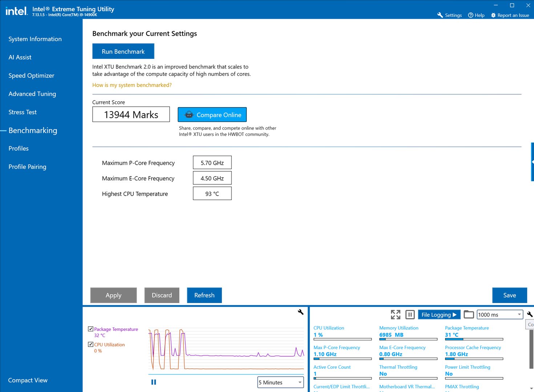534x392 pixels.
Task: Open the 5 Minutes time range dropdown
Action: (x=280, y=382)
